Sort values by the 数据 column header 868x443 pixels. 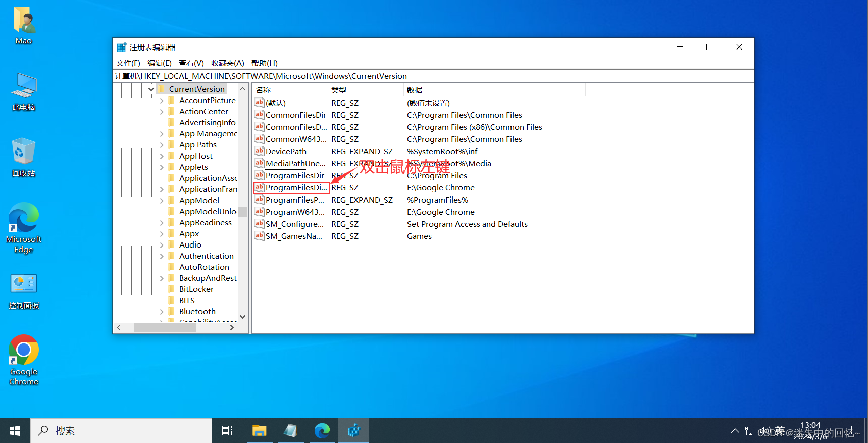coord(495,90)
